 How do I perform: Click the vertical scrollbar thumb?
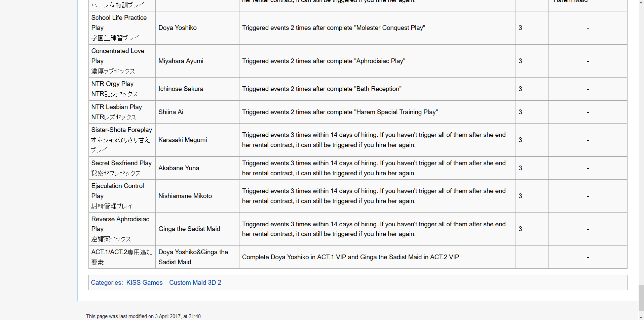[x=641, y=298]
